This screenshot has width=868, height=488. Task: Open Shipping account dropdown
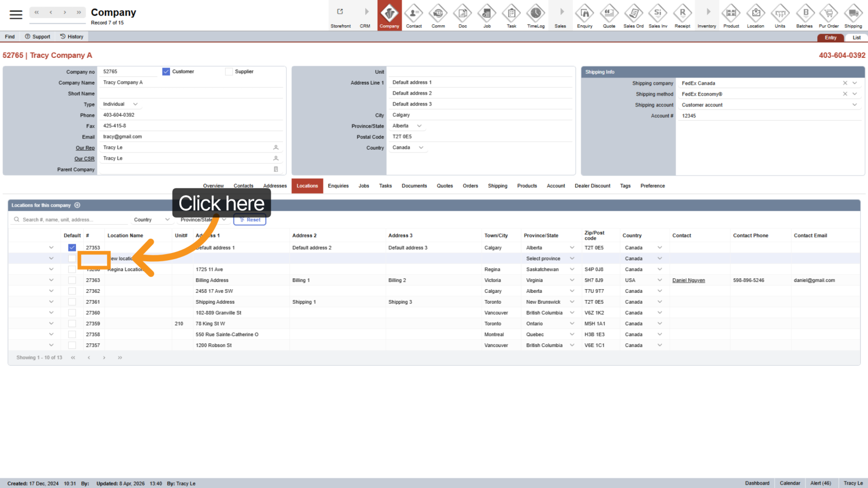855,105
